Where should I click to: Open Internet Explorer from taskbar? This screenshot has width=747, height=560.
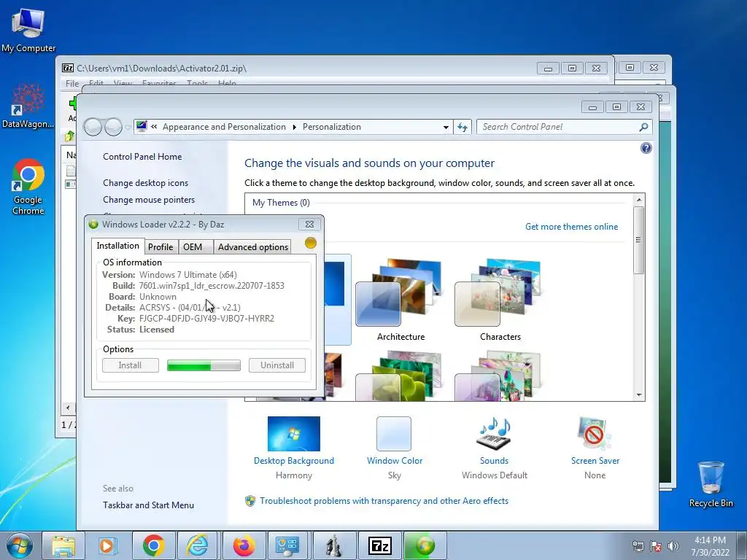click(x=198, y=545)
